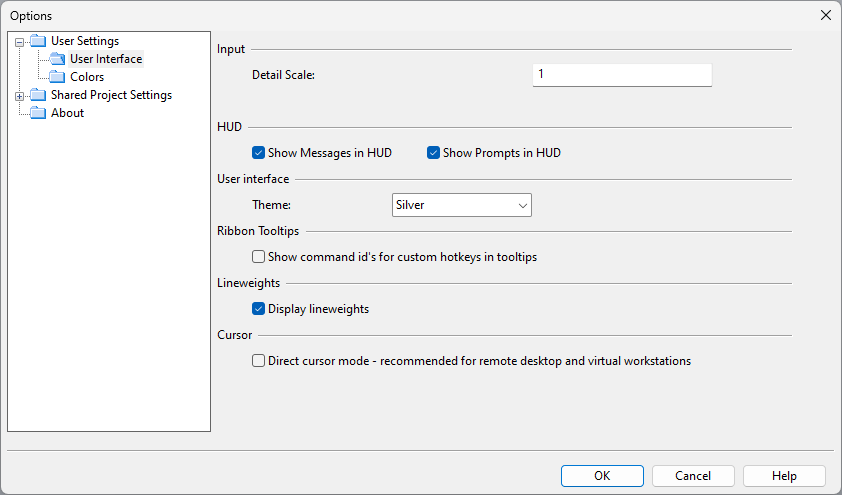Disable Show Messages in HUD checkbox
This screenshot has height=495, width=842.
259,153
